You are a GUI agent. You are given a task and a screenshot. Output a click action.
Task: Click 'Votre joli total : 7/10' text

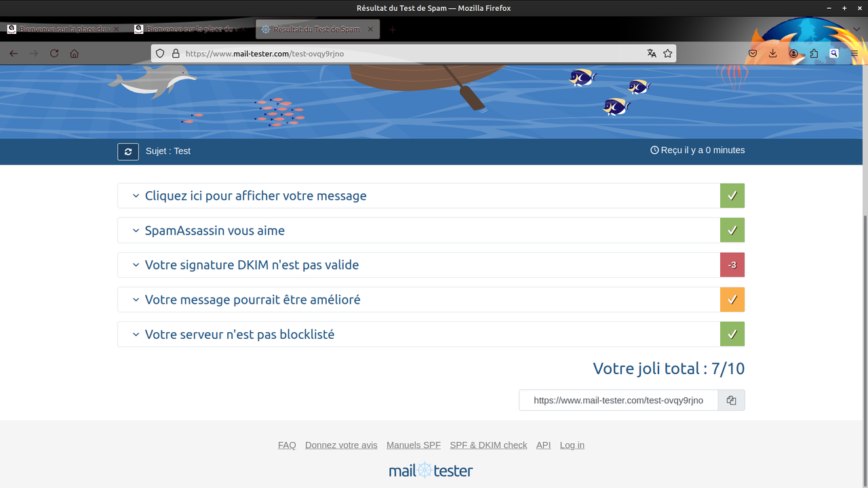pos(669,369)
